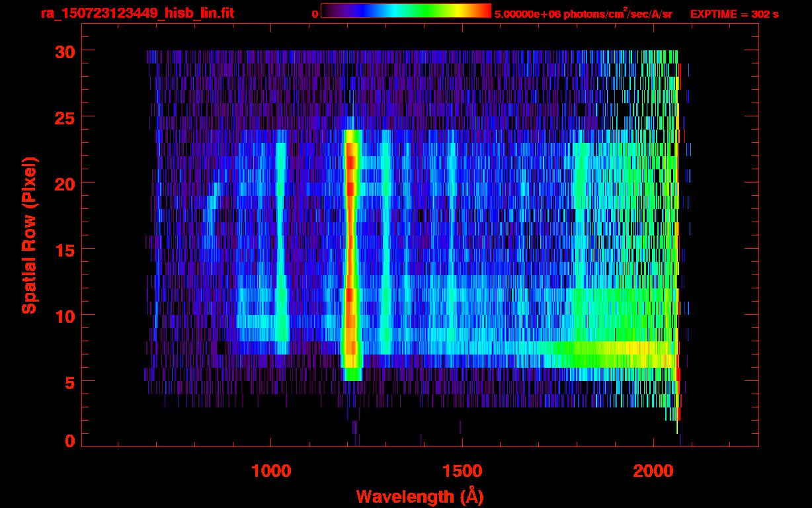Click the 2000 wavelength tick label
This screenshot has height=508, width=812.
(653, 471)
